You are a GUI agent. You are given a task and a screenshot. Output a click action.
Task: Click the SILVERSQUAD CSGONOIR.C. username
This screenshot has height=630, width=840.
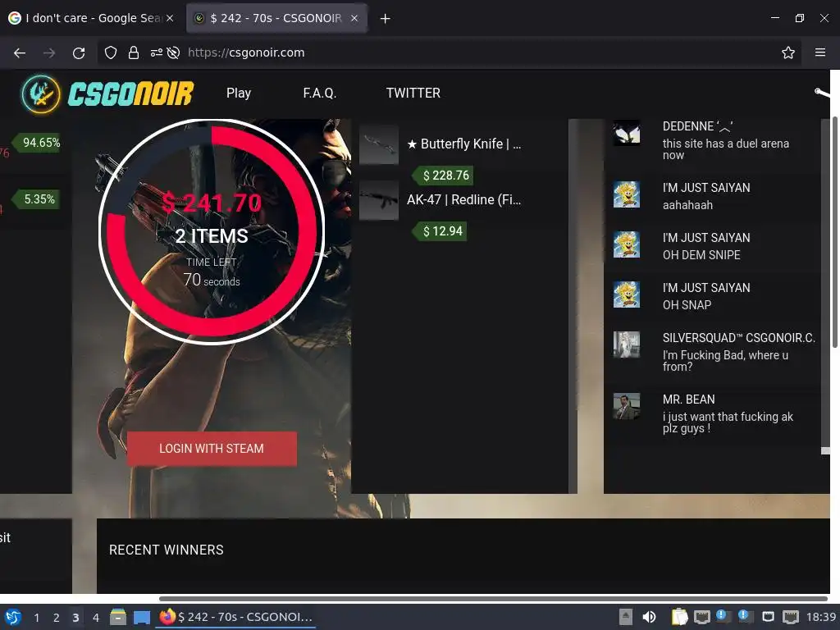[739, 337]
